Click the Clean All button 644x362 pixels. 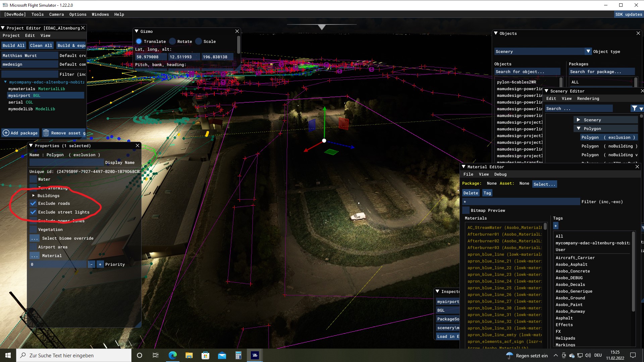coord(41,46)
